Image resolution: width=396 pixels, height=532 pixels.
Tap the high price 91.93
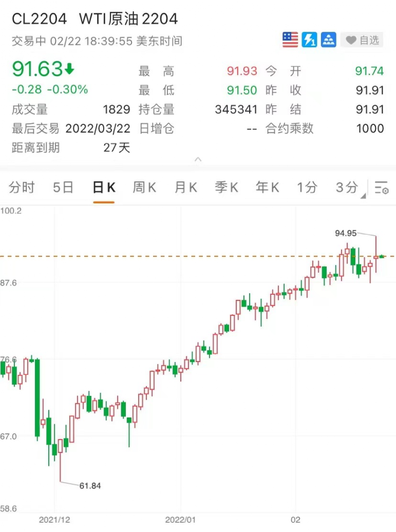(242, 71)
